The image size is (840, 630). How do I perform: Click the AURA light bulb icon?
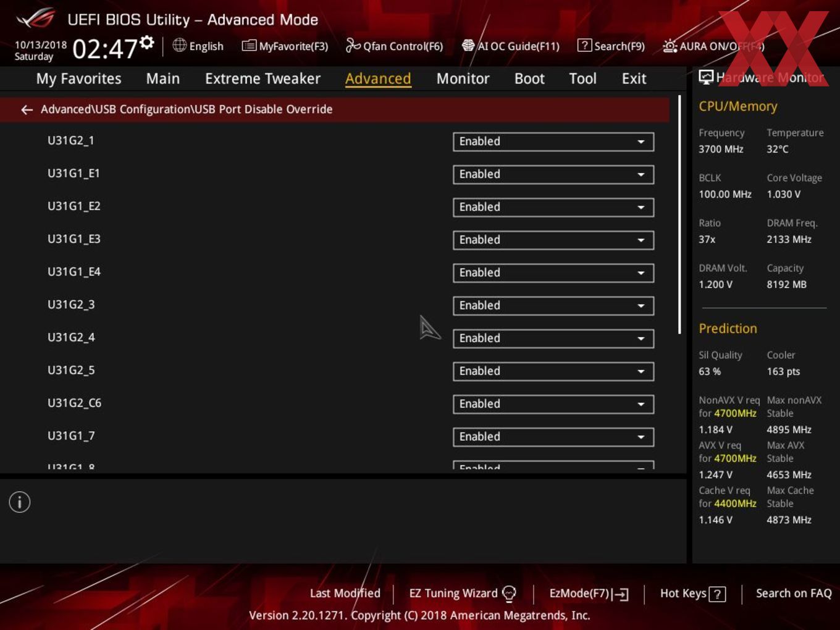click(670, 46)
